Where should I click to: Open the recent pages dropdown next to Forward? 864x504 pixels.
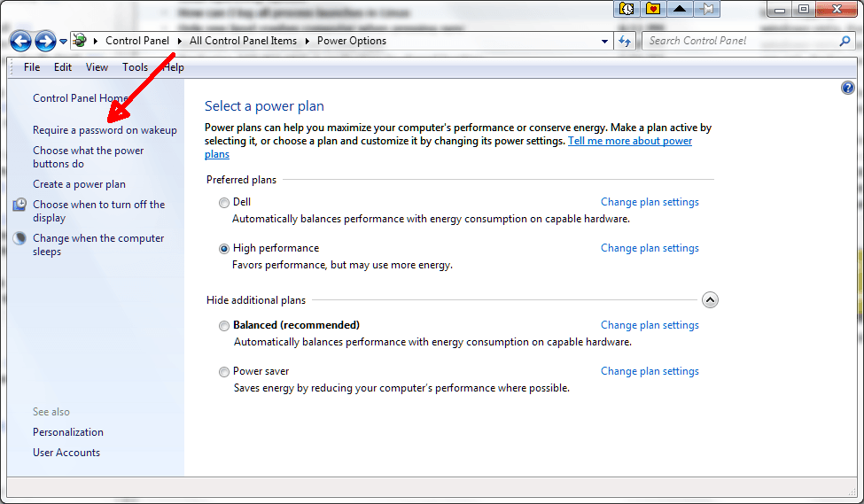[63, 41]
